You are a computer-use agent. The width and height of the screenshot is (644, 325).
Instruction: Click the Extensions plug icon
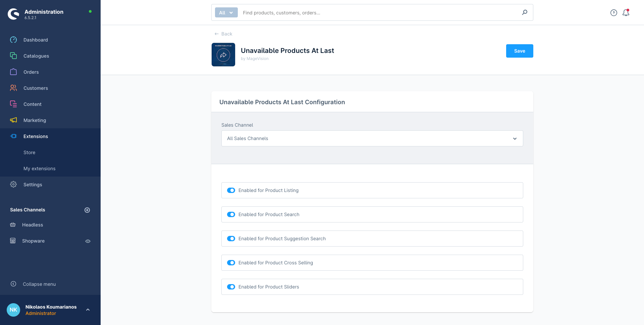[x=13, y=136]
